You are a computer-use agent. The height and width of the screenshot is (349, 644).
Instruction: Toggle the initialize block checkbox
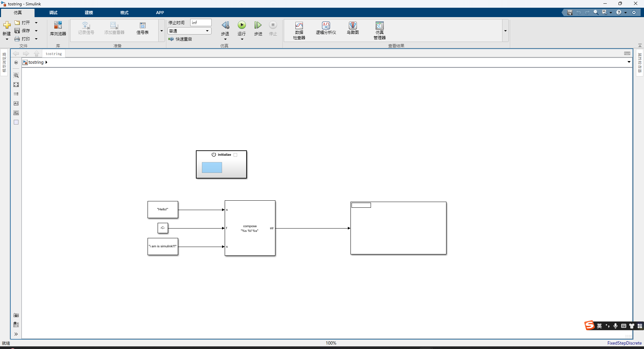(x=235, y=155)
